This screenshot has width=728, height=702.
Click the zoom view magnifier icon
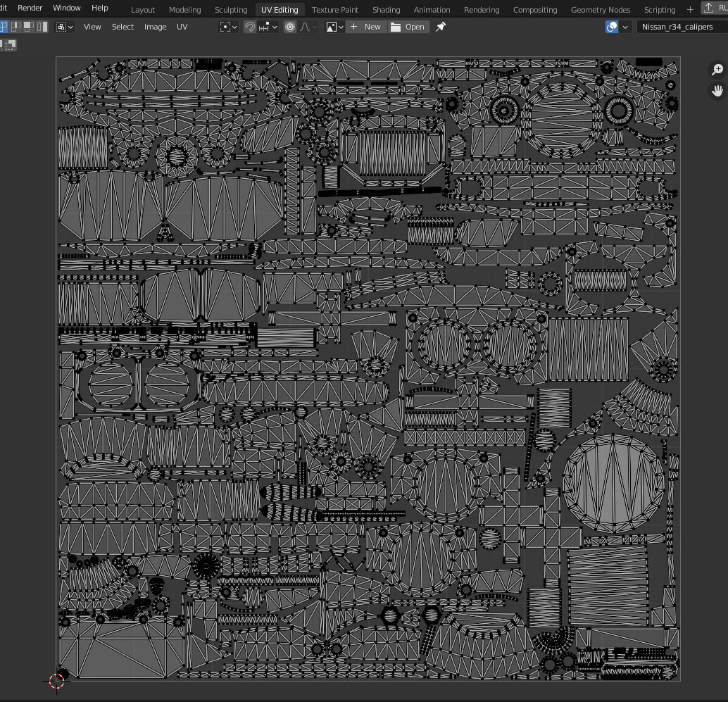[717, 69]
